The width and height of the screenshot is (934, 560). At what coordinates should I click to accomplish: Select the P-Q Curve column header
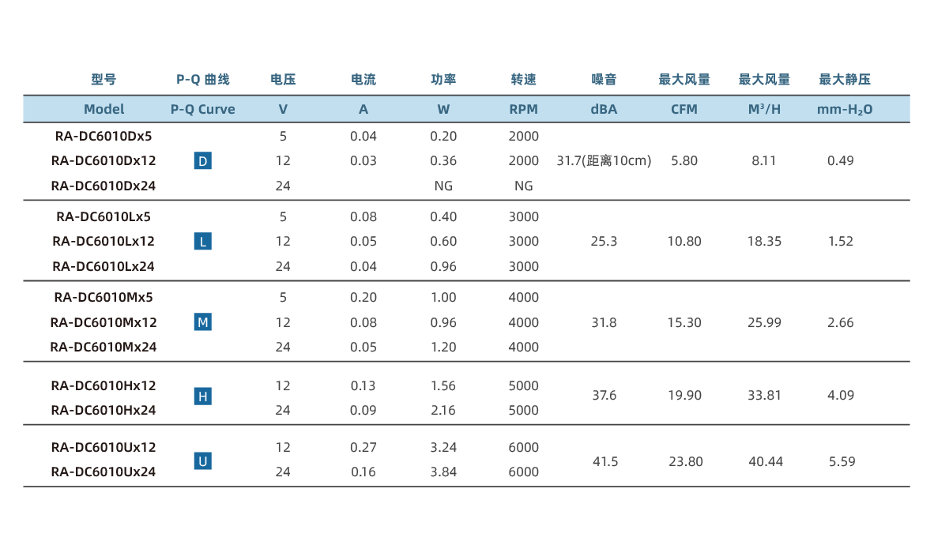[202, 110]
